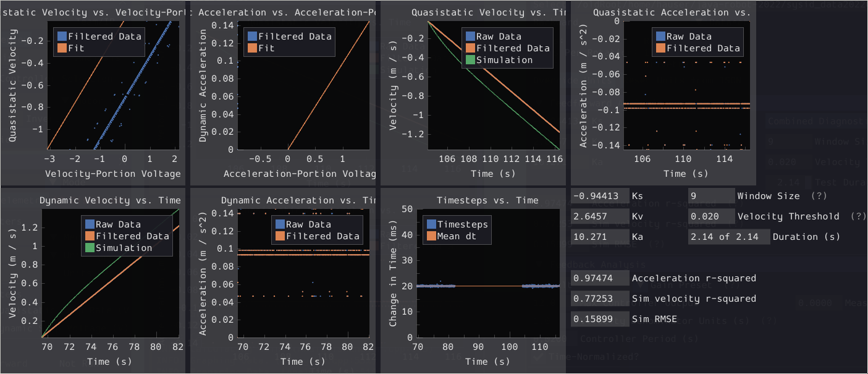Click the Raw Data legend icon in Quasistatic Acceleration plot

pyautogui.click(x=660, y=36)
